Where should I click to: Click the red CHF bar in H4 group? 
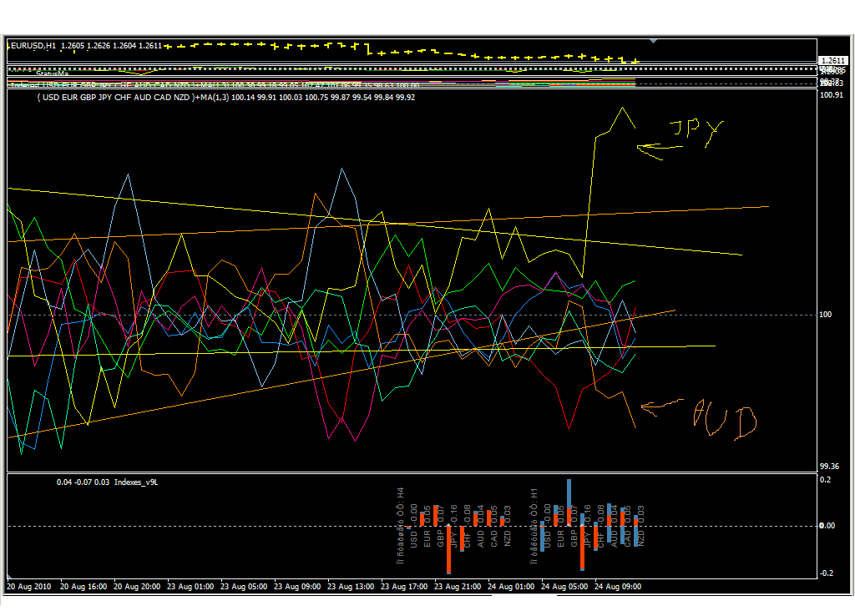462,538
